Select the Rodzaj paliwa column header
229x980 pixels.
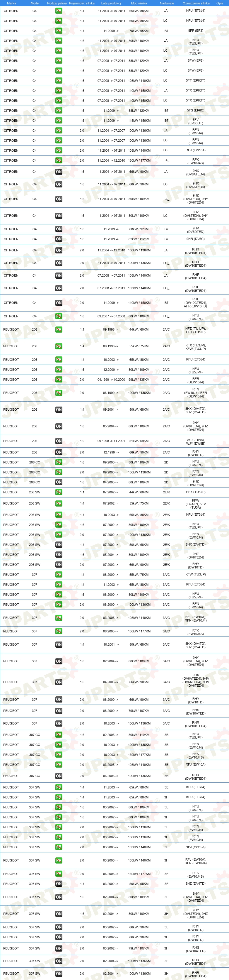point(57,3)
